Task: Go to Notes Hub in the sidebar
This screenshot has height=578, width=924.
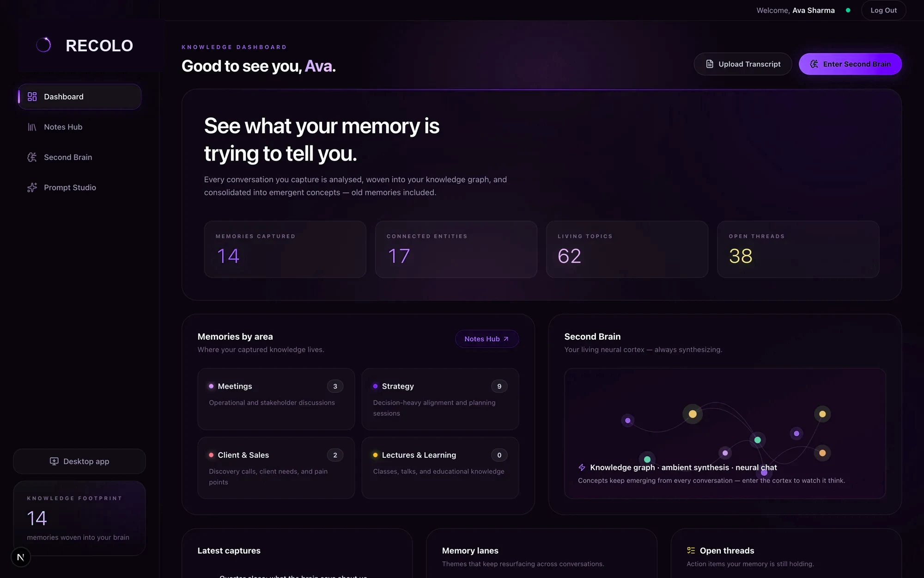Action: (79, 127)
